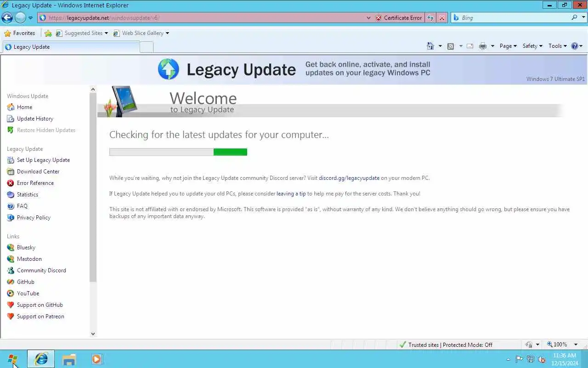
Task: Open Windows Media Player taskbar icon
Action: tap(97, 359)
